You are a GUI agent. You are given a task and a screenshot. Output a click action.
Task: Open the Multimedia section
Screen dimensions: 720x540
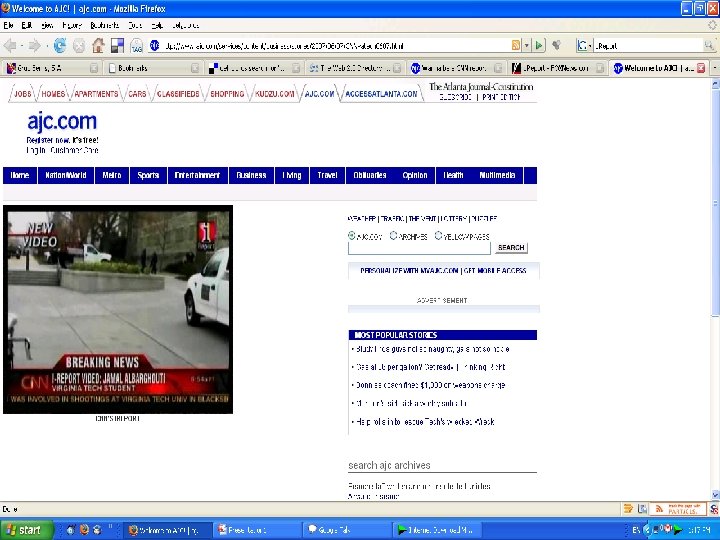pos(497,175)
